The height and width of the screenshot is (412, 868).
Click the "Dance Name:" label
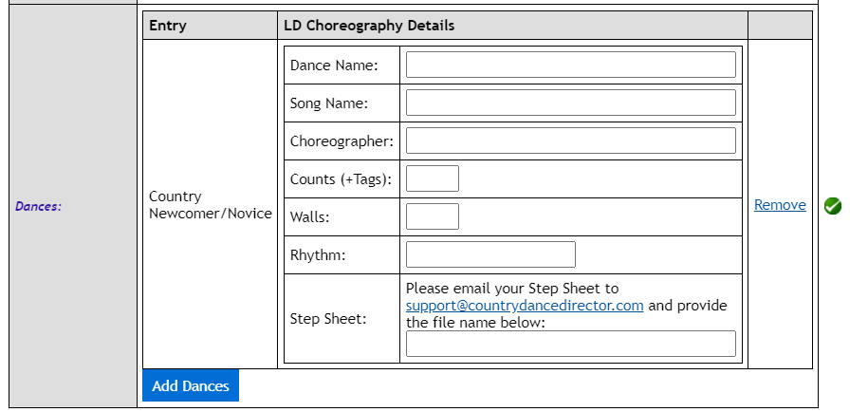coord(334,66)
